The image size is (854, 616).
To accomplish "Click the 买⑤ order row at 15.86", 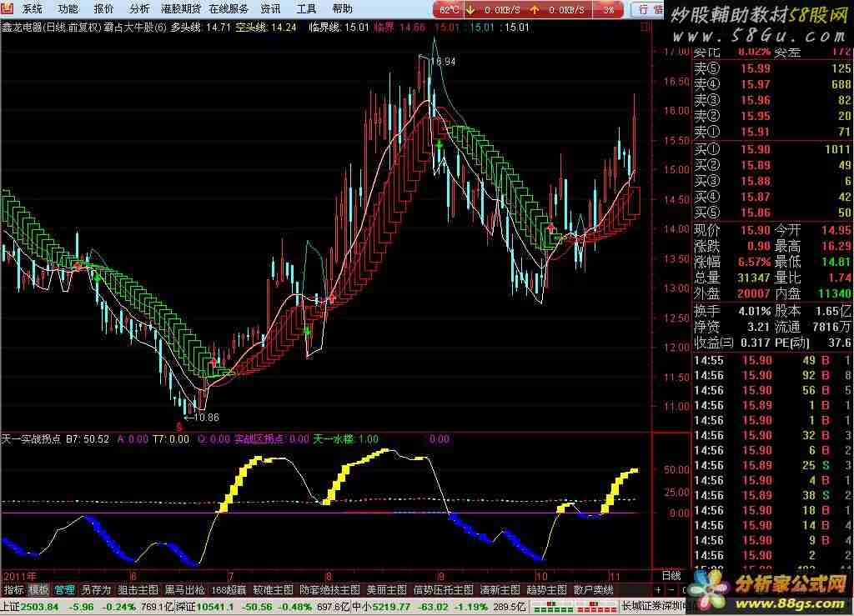I will pyautogui.click(x=772, y=213).
